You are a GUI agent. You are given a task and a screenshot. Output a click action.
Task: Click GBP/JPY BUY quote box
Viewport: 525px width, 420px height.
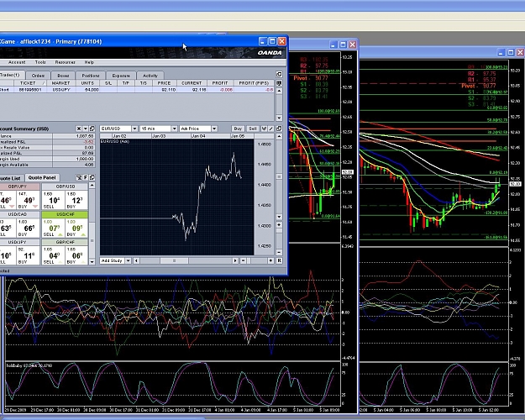29,200
